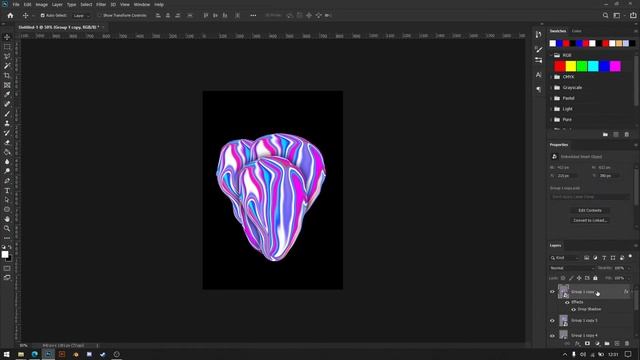The height and width of the screenshot is (360, 640).
Task: Open Windows Start button on taskbar
Action: coord(6,354)
